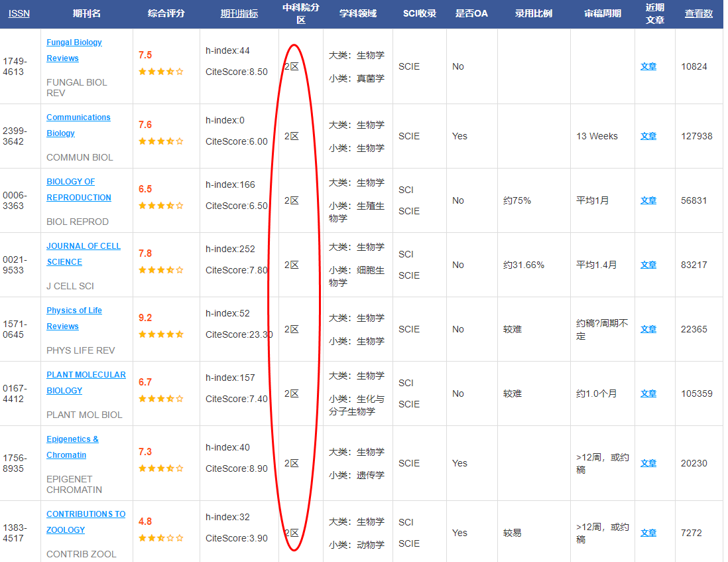Screen dimensions: 728x562
Task: Click the 期刊指标 column header link
Action: click(239, 13)
